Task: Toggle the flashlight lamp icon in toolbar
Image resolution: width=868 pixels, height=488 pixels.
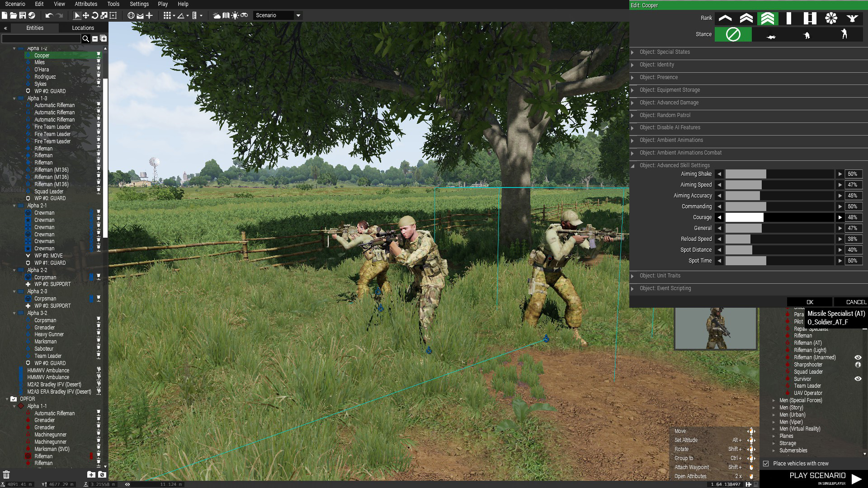Action: coord(235,15)
